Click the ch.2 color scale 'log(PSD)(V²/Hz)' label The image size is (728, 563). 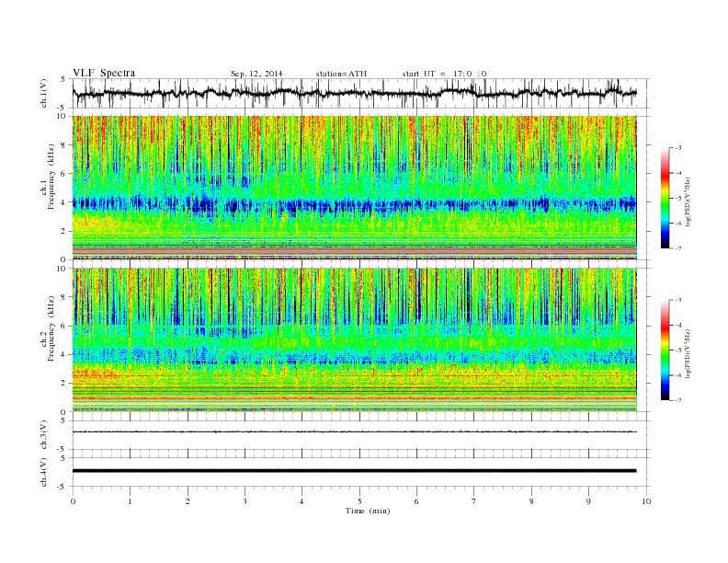pyautogui.click(x=688, y=354)
